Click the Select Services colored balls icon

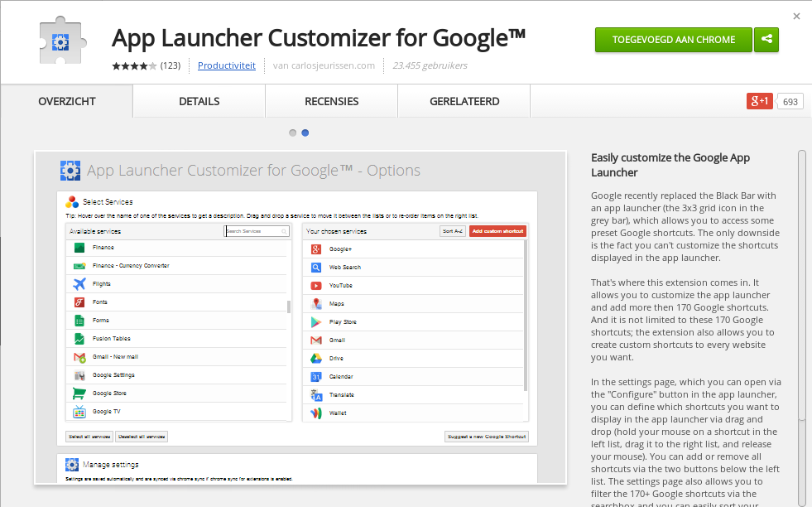pos(72,201)
